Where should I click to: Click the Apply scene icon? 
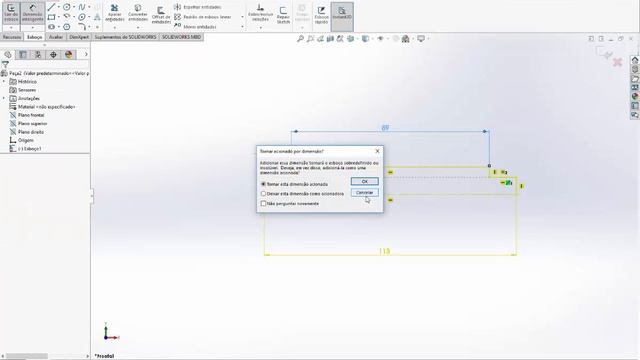pyautogui.click(x=406, y=39)
